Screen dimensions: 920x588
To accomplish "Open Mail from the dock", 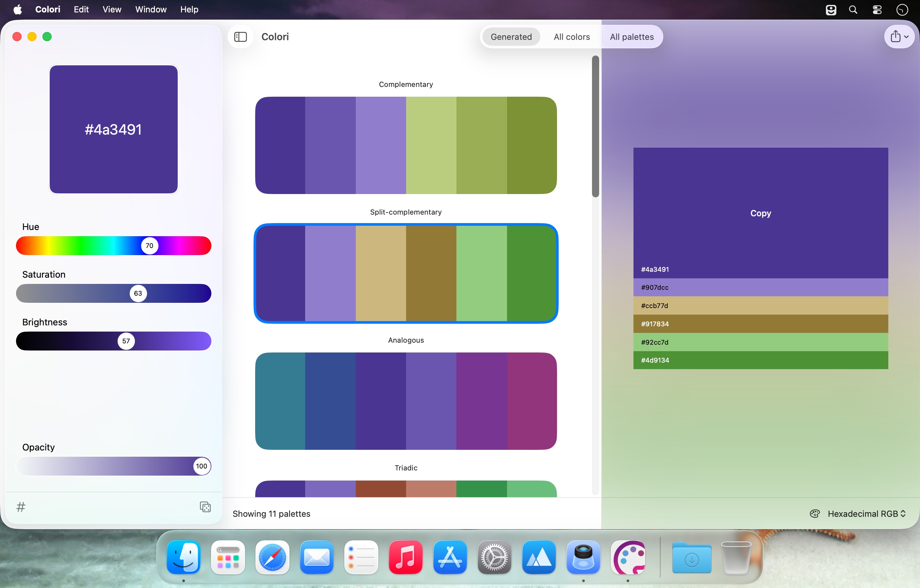I will [x=317, y=557].
